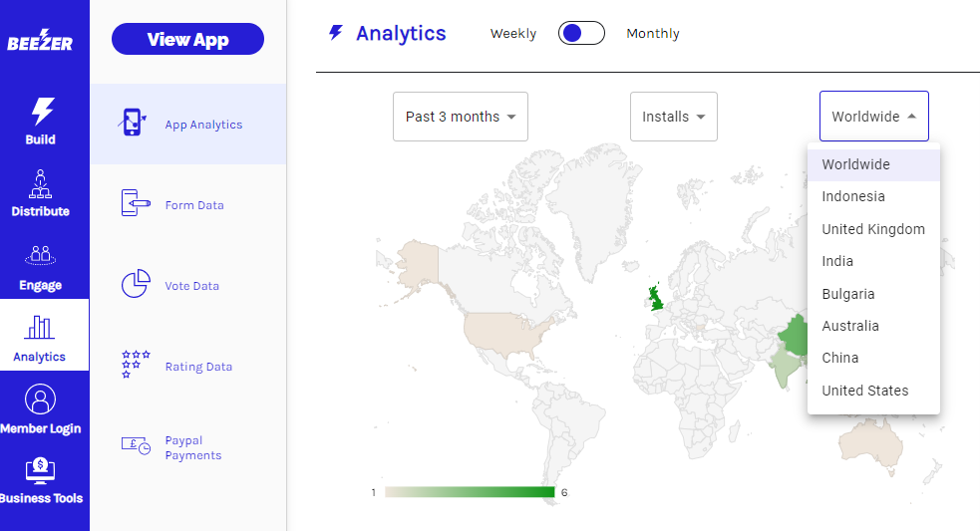
Task: Click the Business Tools monitor icon
Action: (x=41, y=469)
